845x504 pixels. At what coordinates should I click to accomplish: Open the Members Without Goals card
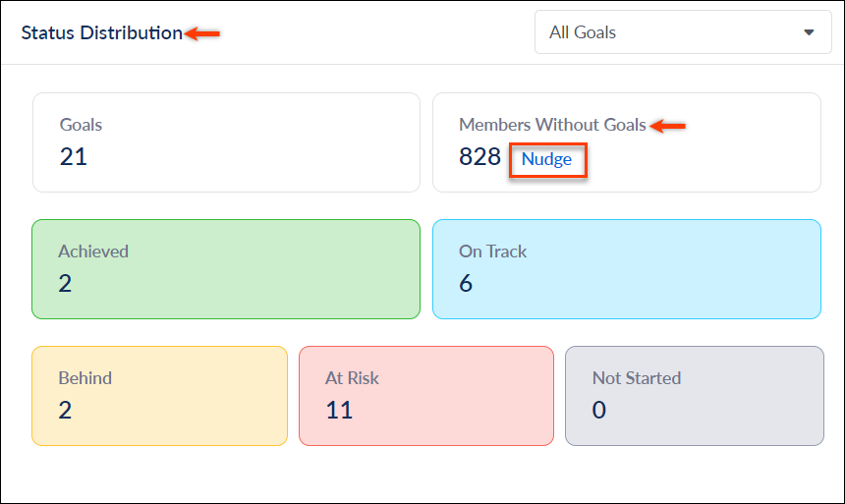pyautogui.click(x=627, y=142)
